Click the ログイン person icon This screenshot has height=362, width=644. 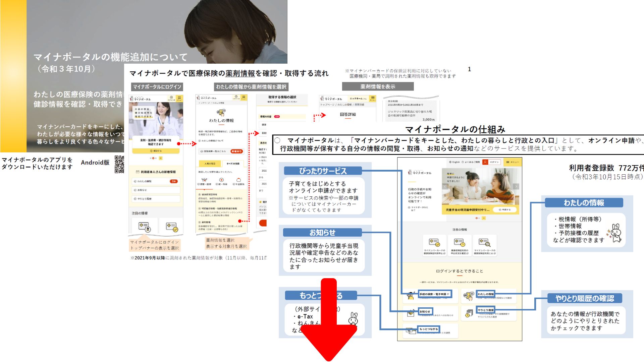click(x=485, y=162)
